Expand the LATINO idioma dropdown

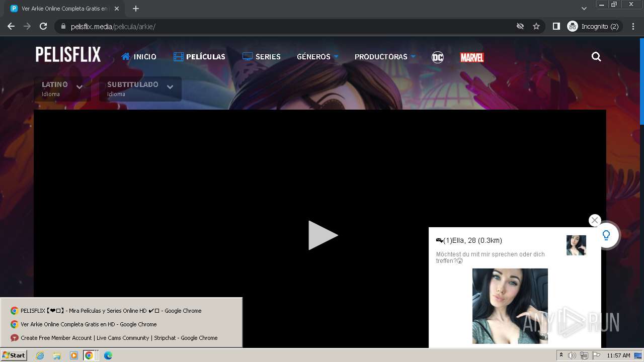pyautogui.click(x=62, y=88)
